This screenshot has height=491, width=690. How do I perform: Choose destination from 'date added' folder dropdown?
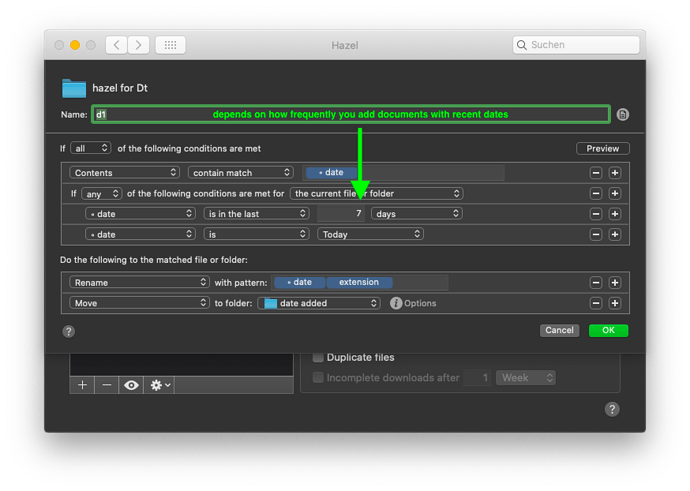(318, 303)
